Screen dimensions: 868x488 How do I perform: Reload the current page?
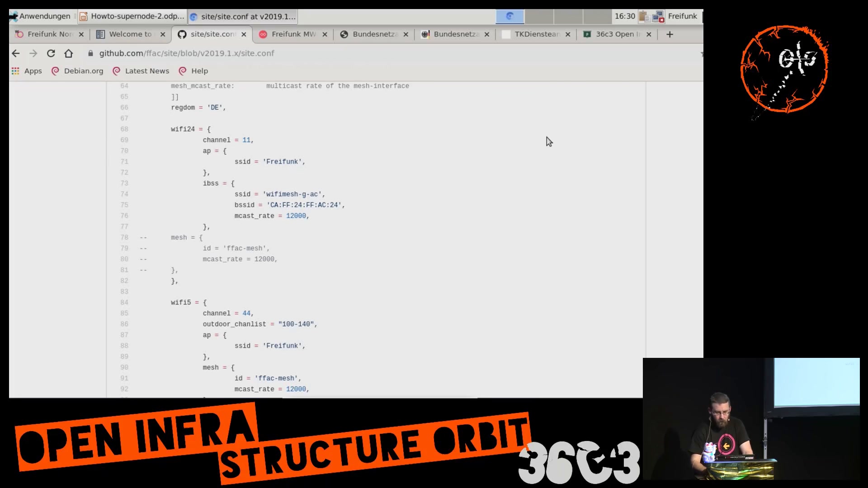coord(51,53)
